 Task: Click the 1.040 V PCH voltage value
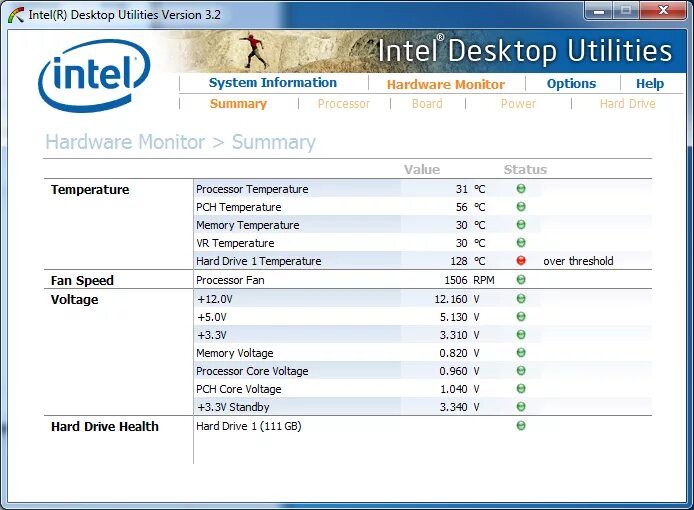point(459,389)
